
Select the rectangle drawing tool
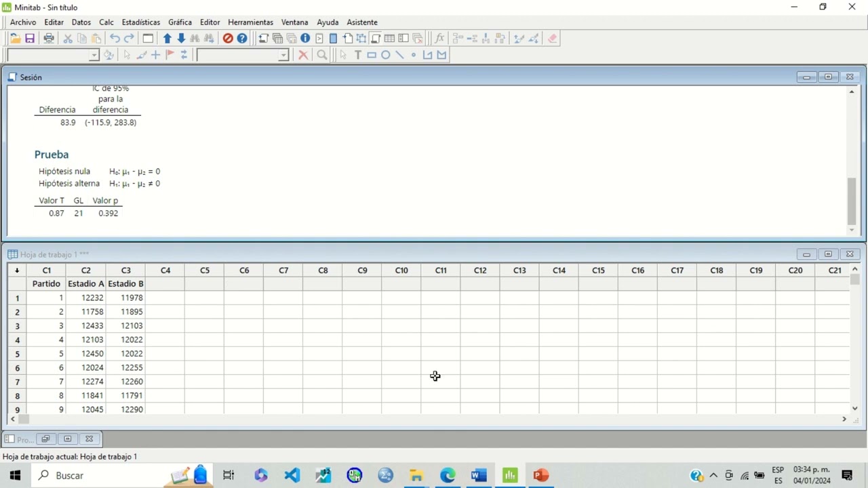(x=372, y=55)
